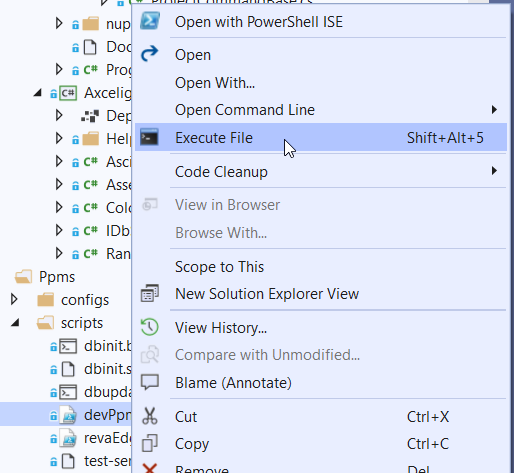Viewport: 514px width, 473px height.
Task: Click the Ctrl+C shortcut text
Action: click(x=428, y=444)
